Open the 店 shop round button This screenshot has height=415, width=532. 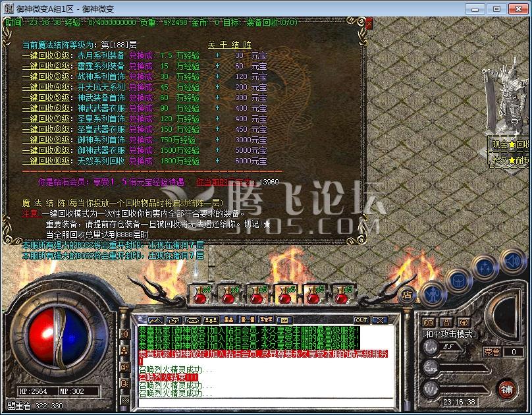tap(407, 295)
